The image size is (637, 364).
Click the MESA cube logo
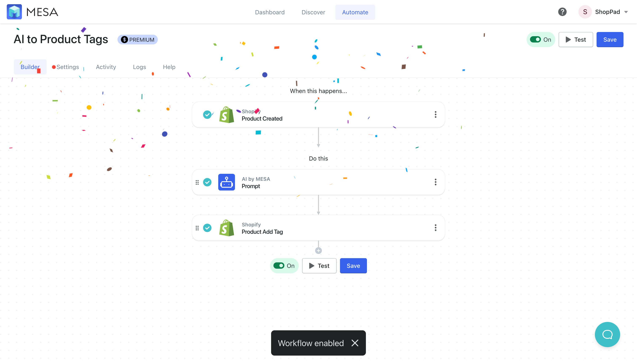coord(14,12)
